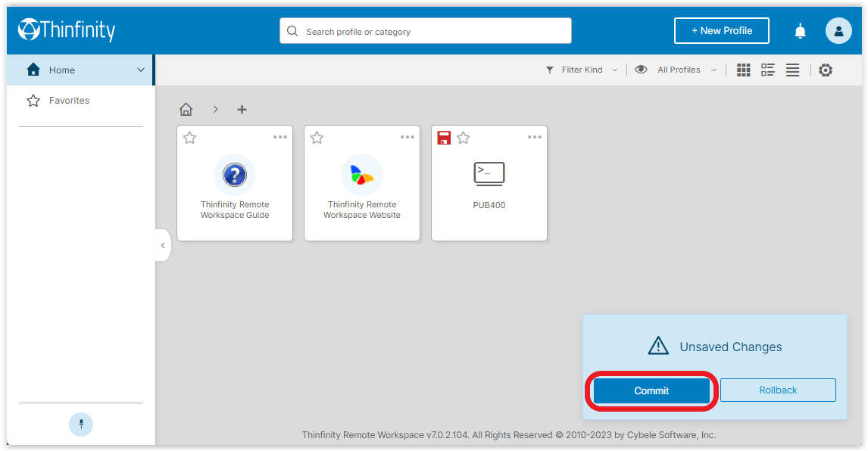Switch to grid view
This screenshot has height=451, width=868.
click(744, 70)
